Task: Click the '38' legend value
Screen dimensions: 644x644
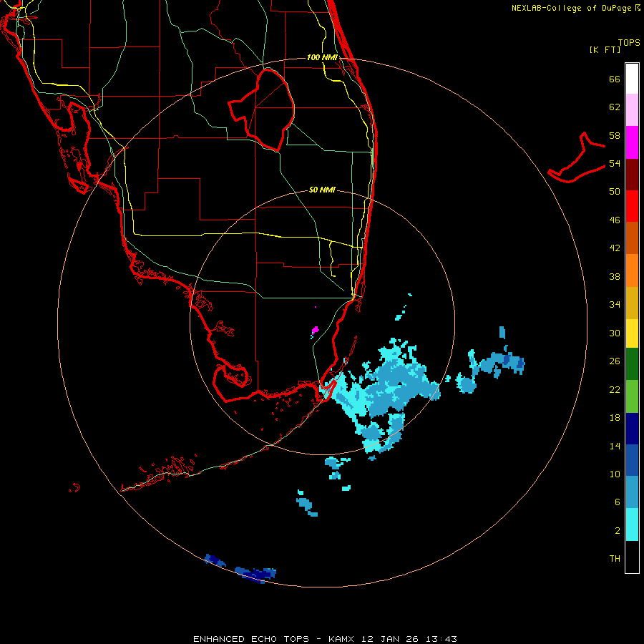Action: pyautogui.click(x=615, y=277)
